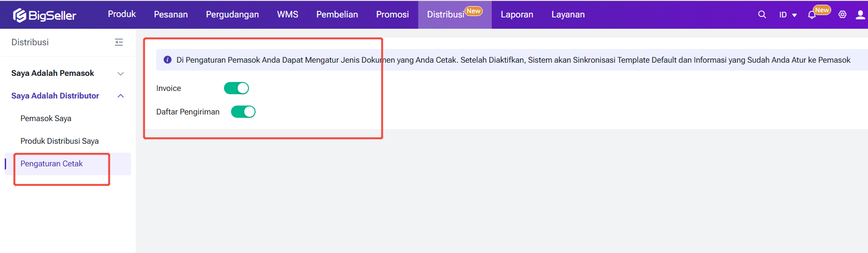Image resolution: width=868 pixels, height=253 pixels.
Task: Collapse the Distribusi sidebar menu icon
Action: [119, 42]
